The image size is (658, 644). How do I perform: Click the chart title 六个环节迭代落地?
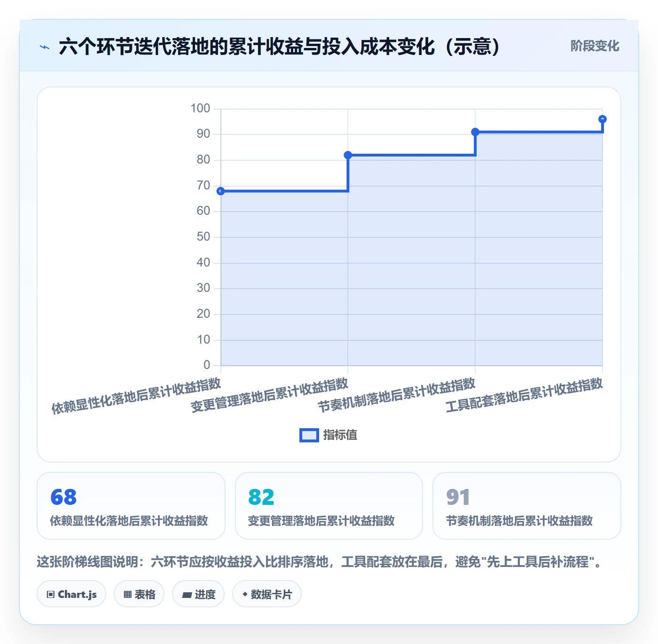(x=280, y=47)
